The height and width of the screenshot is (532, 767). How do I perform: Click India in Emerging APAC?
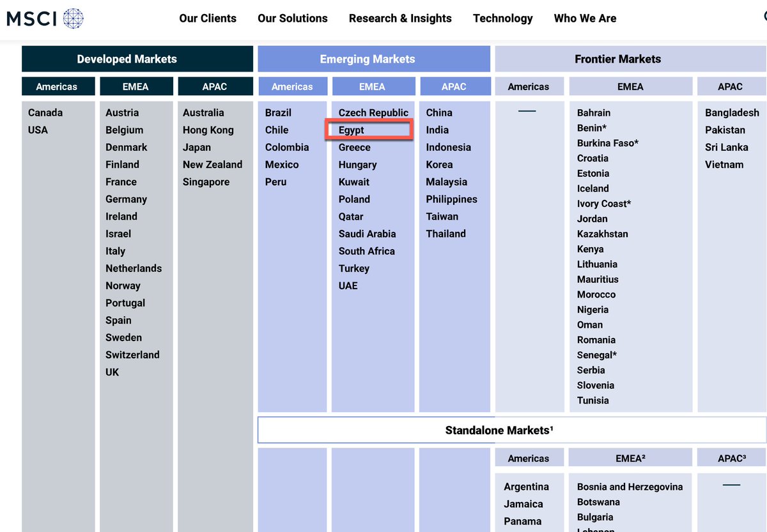[x=437, y=130]
